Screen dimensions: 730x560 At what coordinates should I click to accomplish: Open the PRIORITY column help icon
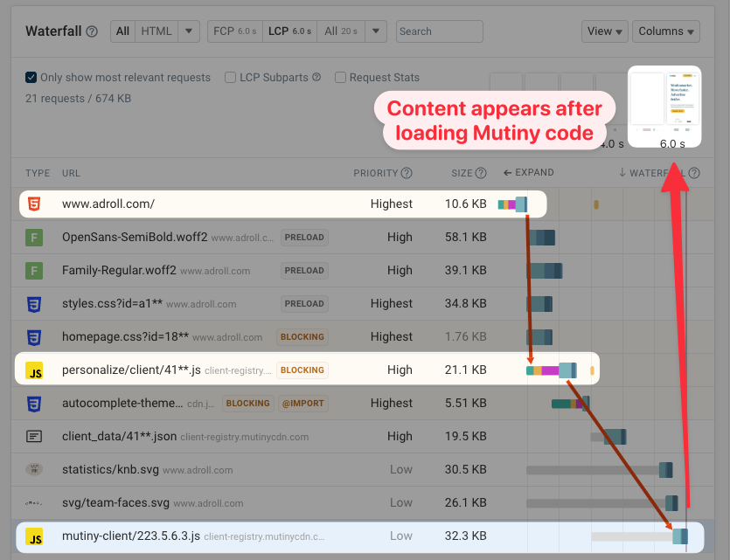click(x=407, y=173)
